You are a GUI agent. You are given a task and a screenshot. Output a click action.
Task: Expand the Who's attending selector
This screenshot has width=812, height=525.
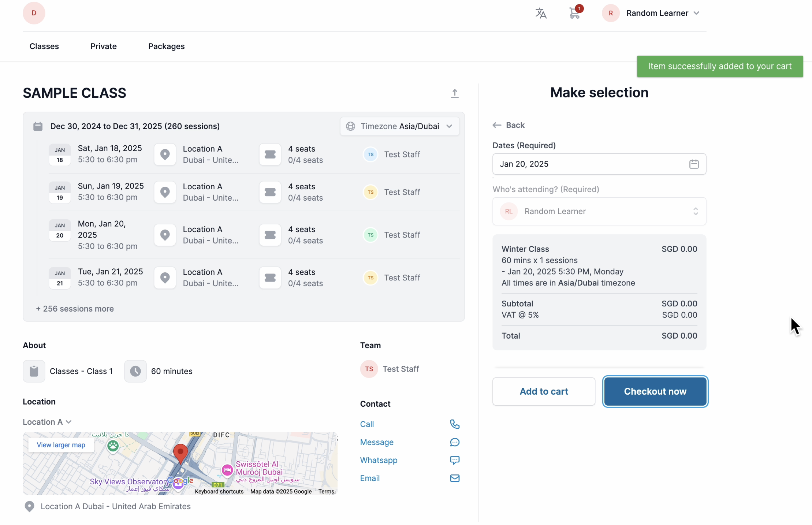click(599, 211)
